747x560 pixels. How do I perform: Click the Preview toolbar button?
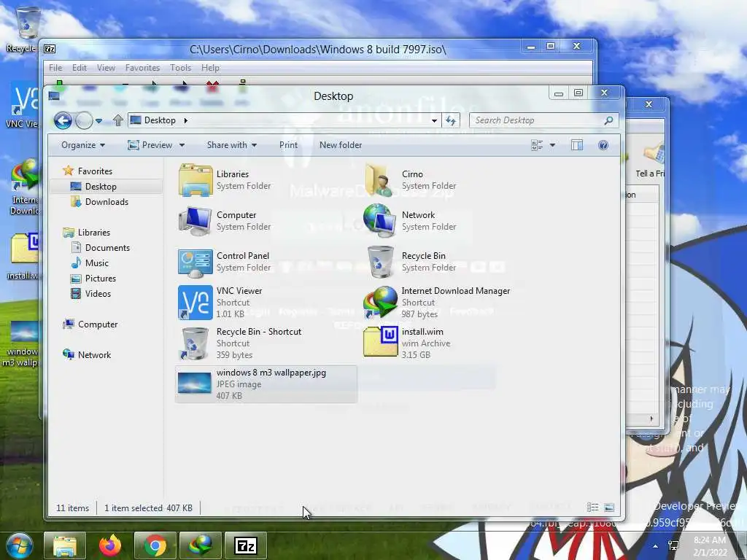(x=150, y=145)
